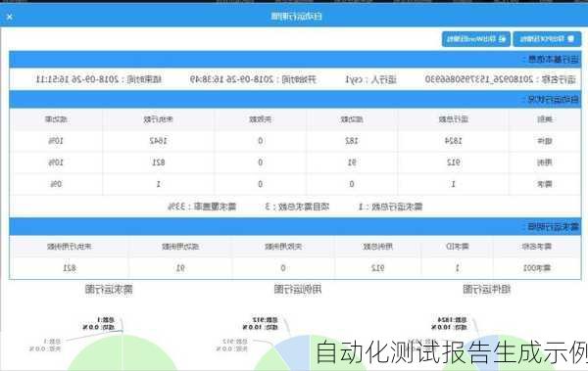This screenshot has width=588, height=371.
Task: Click the green pie slice under 需求运行图
Action: click(123, 354)
